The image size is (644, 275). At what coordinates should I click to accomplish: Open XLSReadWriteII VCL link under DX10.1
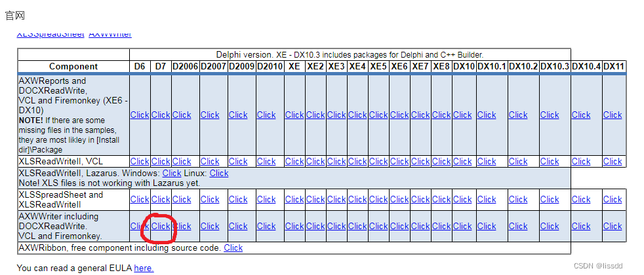tap(487, 162)
